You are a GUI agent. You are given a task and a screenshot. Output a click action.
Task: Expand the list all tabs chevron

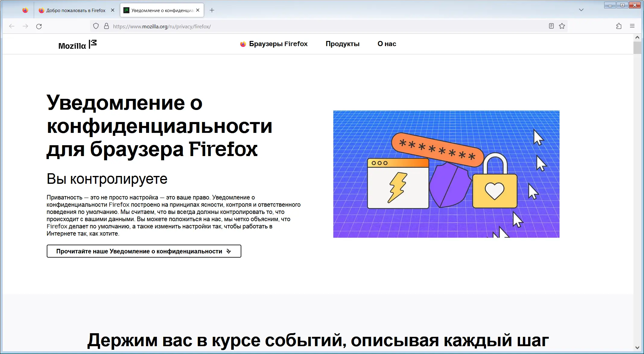(581, 10)
